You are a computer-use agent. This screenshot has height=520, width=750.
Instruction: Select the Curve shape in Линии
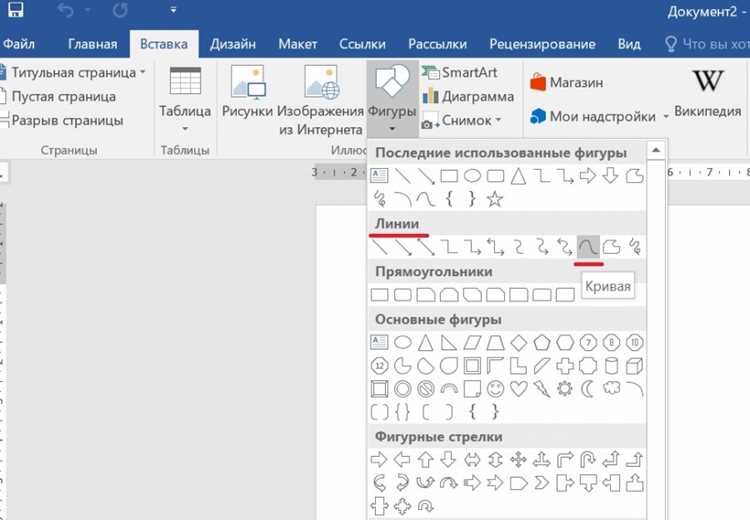(x=588, y=247)
